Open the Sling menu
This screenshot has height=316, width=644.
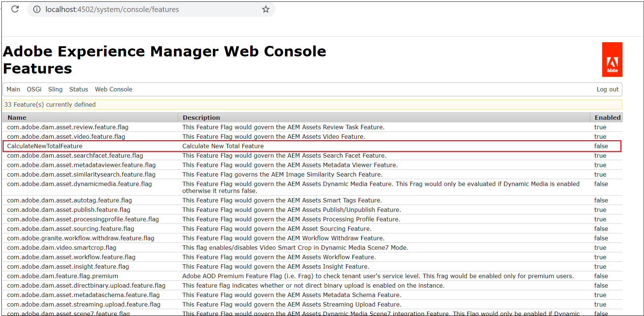[55, 89]
